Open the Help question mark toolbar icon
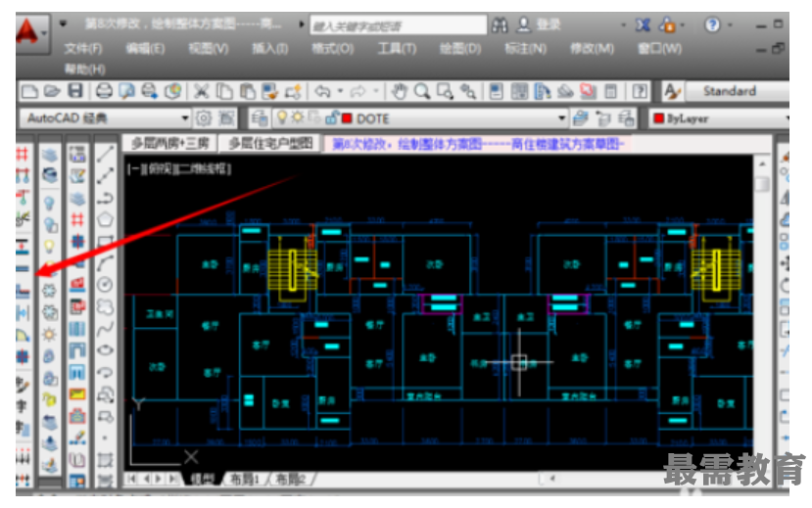Screen dimensions: 812x508 640,92
